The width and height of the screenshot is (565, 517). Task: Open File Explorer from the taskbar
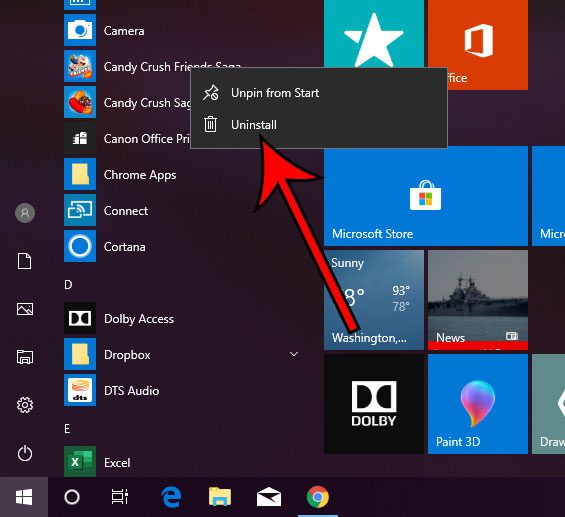(x=220, y=497)
